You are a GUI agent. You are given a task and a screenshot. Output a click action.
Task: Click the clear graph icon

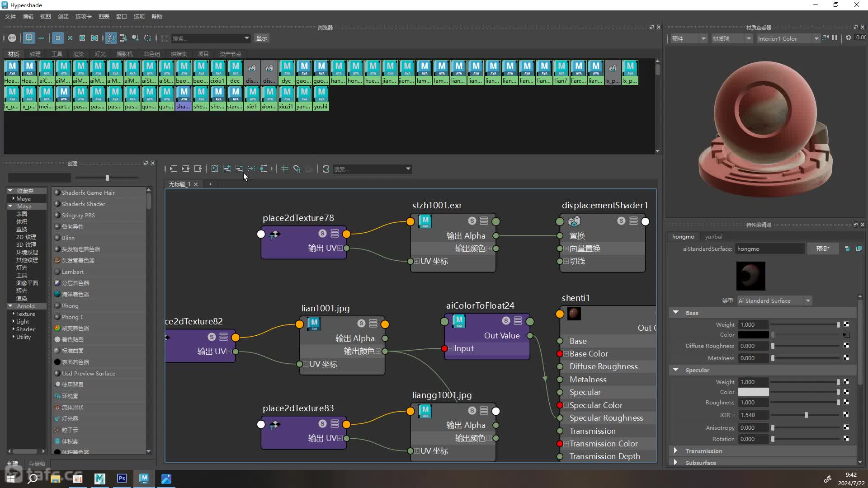(x=215, y=169)
